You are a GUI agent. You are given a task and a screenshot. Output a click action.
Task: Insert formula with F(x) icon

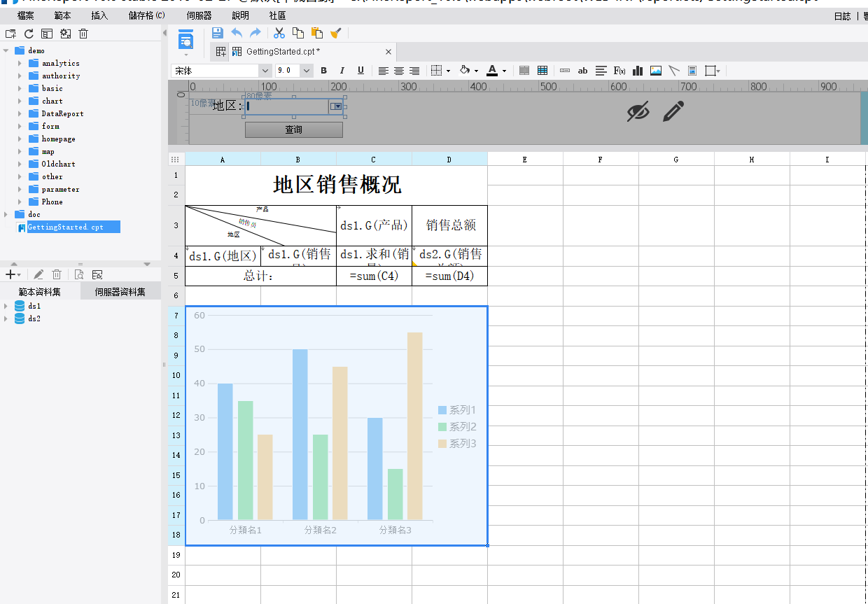click(x=619, y=71)
